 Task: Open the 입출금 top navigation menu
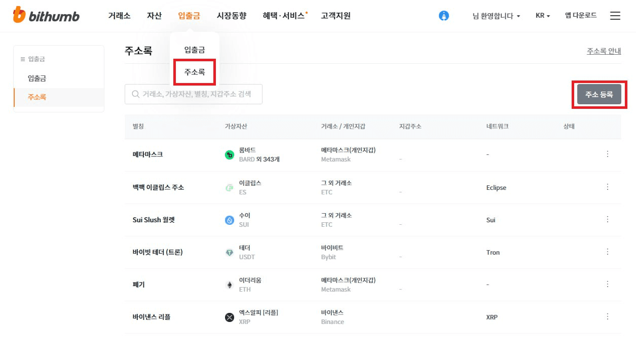coord(189,16)
